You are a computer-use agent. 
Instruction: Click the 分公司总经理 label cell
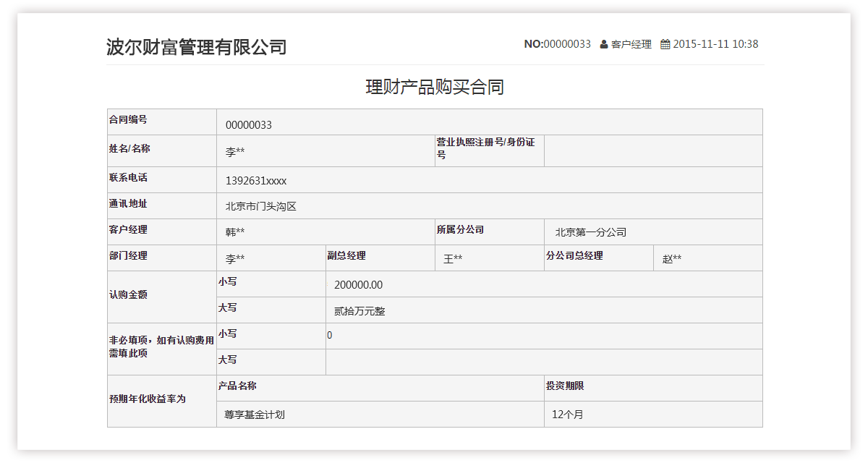pyautogui.click(x=599, y=258)
